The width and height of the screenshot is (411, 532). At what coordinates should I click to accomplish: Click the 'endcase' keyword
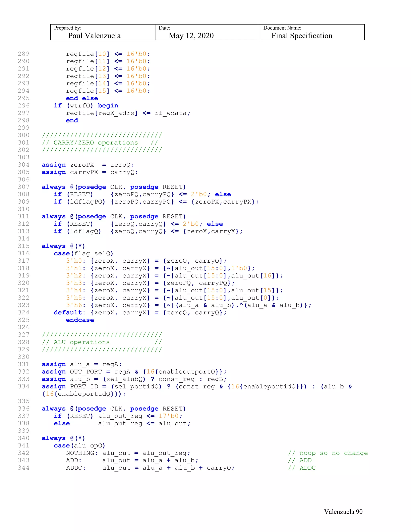(x=80, y=320)
